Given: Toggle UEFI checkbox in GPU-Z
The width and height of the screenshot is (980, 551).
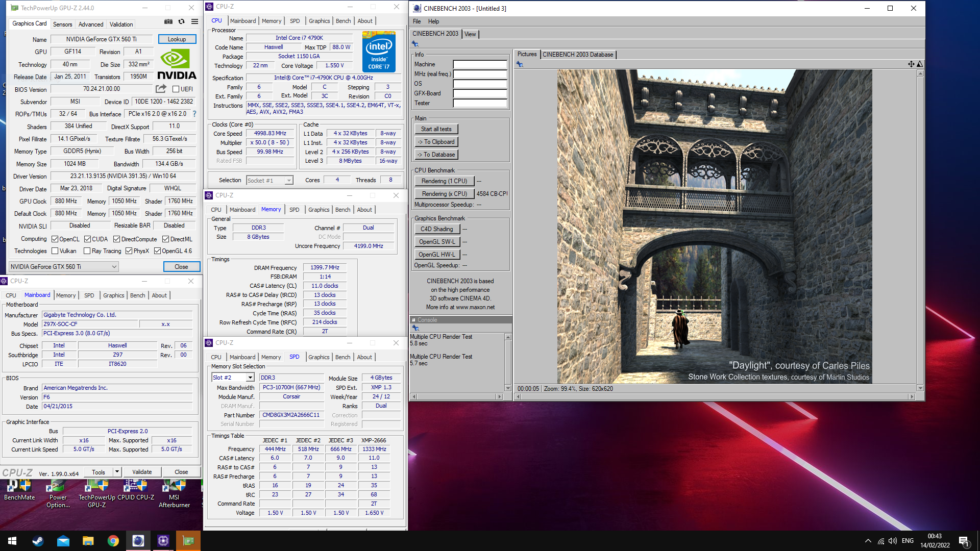Looking at the screenshot, I should click(x=176, y=89).
